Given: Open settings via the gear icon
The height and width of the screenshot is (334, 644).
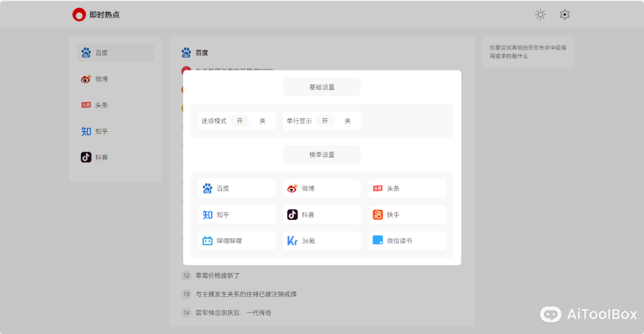Looking at the screenshot, I should (x=564, y=14).
